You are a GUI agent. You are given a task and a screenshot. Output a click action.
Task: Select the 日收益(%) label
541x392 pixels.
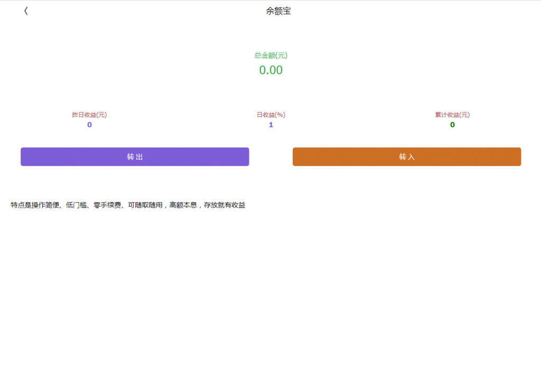(270, 115)
